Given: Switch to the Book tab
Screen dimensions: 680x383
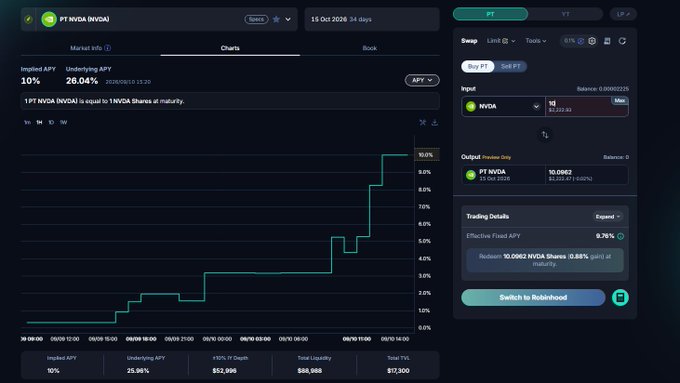Looking at the screenshot, I should tap(369, 48).
